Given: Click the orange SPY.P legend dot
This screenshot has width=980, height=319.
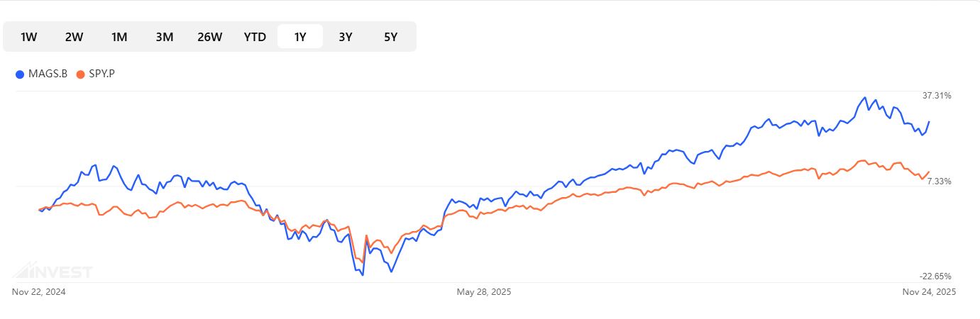Looking at the screenshot, I should [x=80, y=74].
